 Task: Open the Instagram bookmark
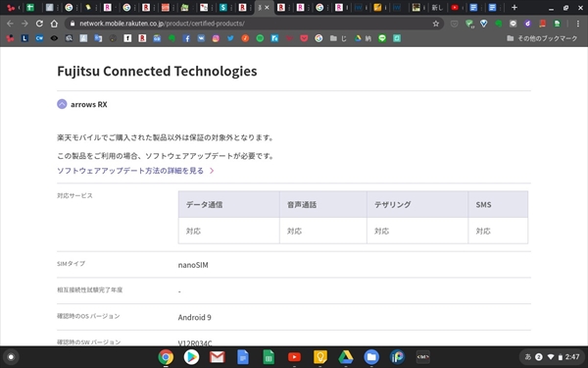tap(216, 38)
